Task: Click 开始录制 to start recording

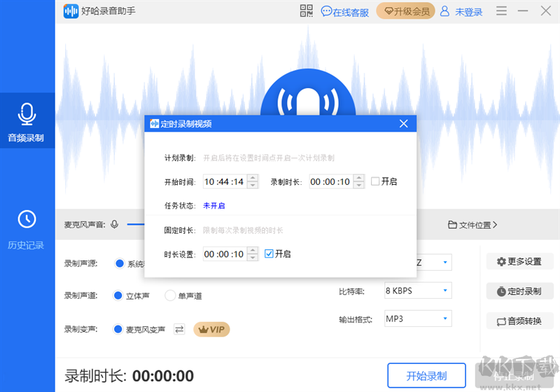Action: [426, 376]
